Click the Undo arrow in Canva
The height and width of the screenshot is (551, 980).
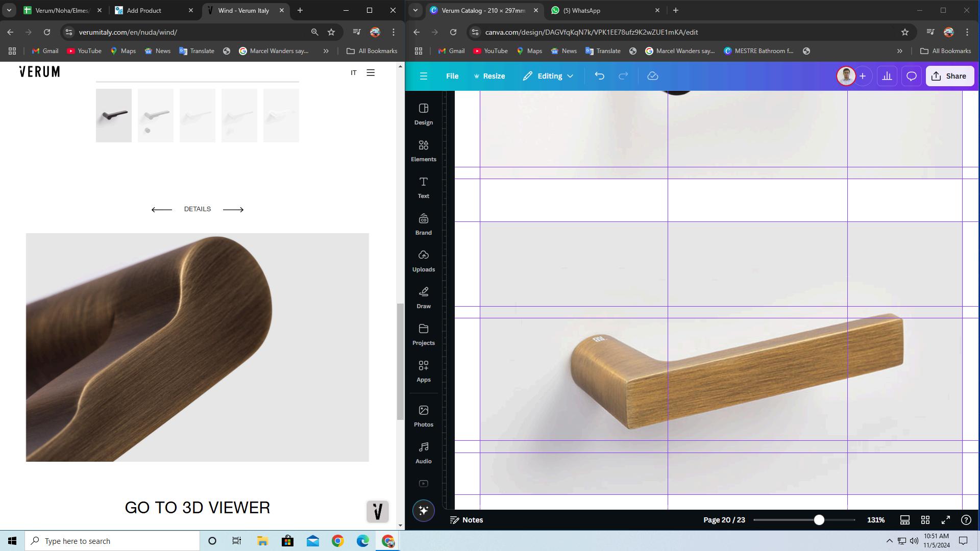(x=599, y=76)
